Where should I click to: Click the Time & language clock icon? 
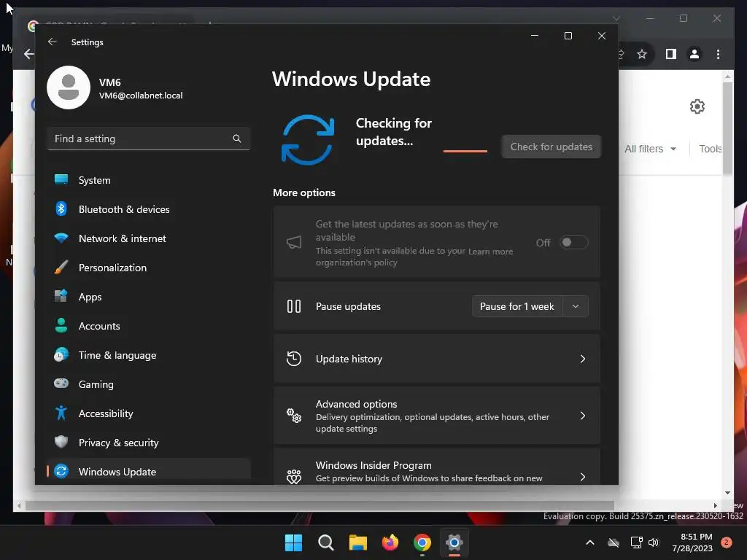pos(61,355)
